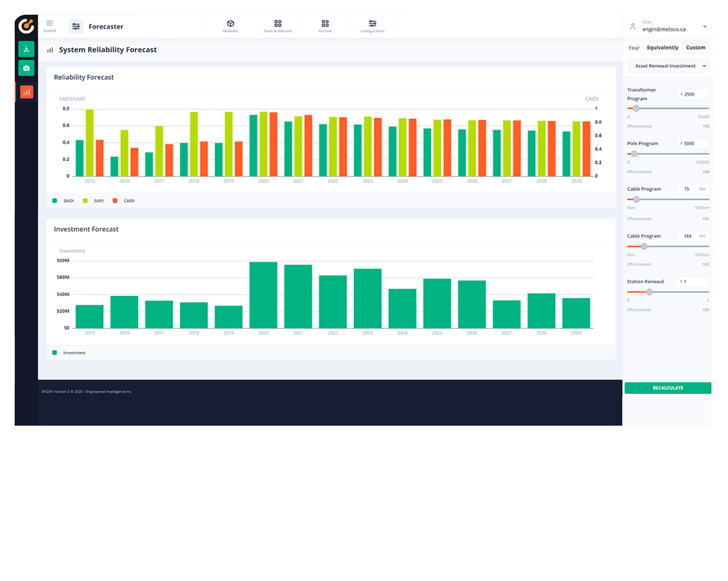Click the green download icon in sidebar
The width and height of the screenshot is (728, 581).
click(x=26, y=49)
